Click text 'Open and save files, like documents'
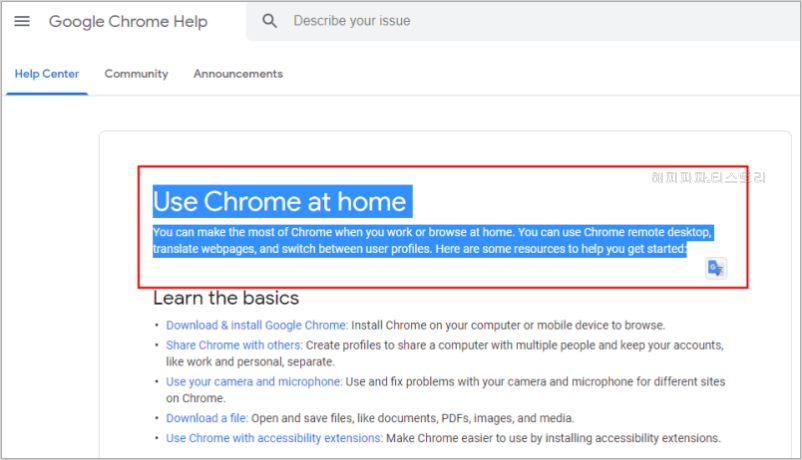Viewport: 802px width, 460px height. (x=345, y=418)
